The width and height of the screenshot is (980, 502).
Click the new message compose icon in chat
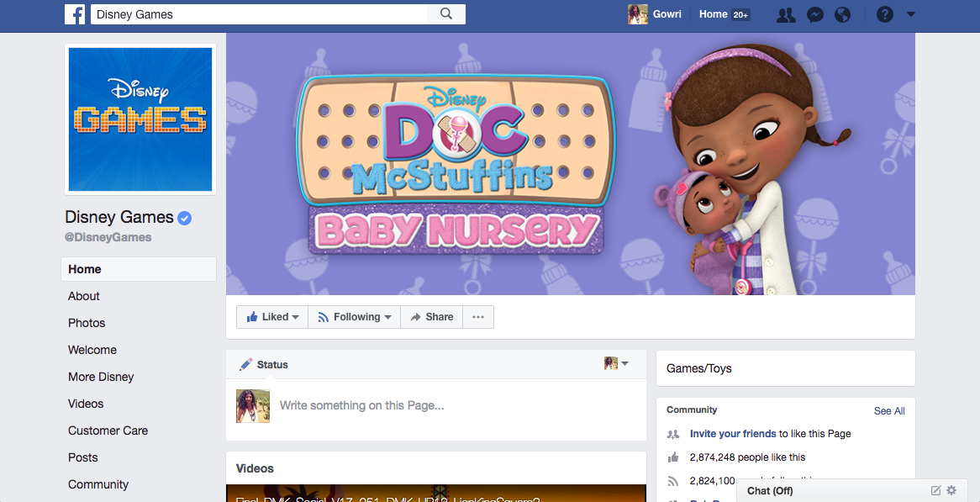[x=935, y=491]
